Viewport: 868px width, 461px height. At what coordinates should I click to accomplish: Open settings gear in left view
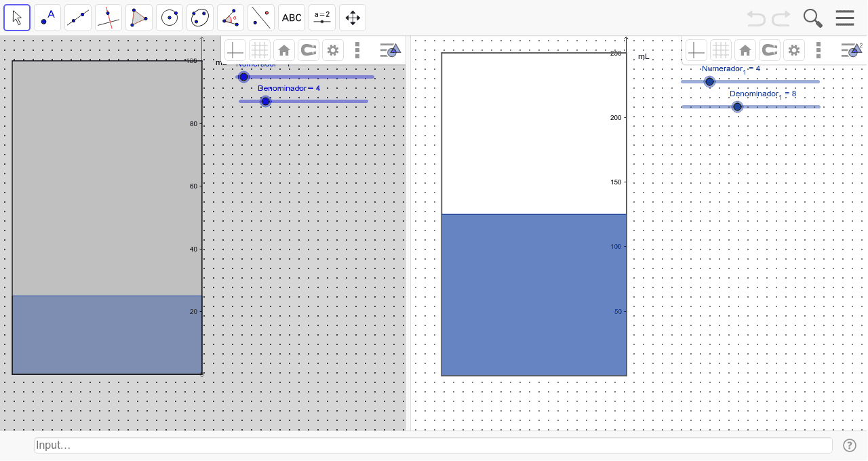pos(332,50)
